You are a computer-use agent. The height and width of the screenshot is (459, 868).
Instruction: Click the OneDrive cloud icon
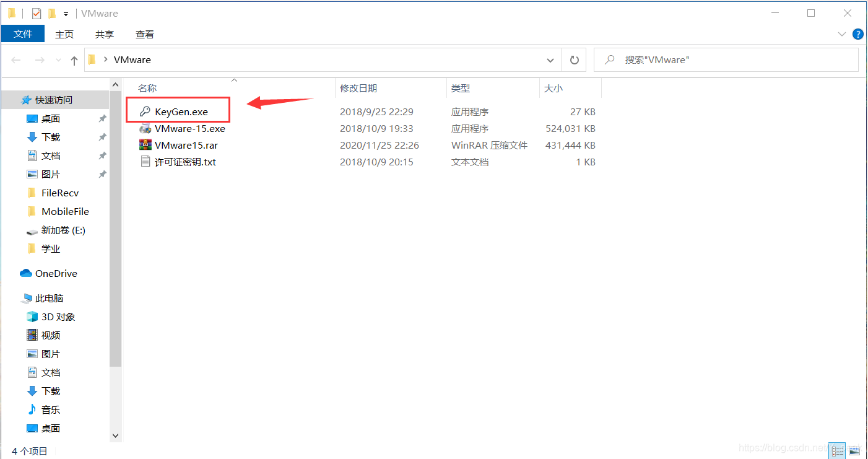(x=25, y=273)
